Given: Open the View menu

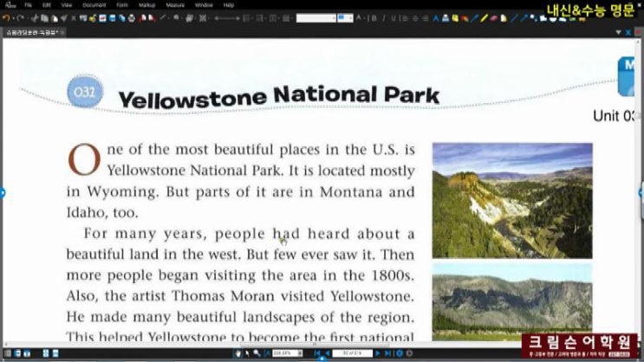Looking at the screenshot, I should pos(67,5).
